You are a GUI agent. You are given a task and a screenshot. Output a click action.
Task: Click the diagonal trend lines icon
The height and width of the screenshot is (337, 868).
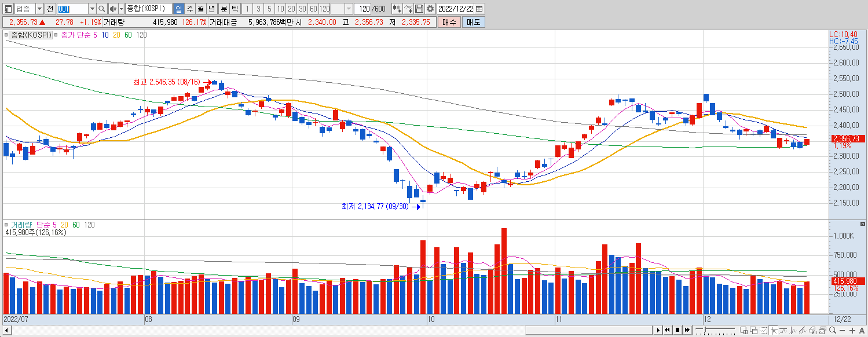pyautogui.click(x=803, y=331)
